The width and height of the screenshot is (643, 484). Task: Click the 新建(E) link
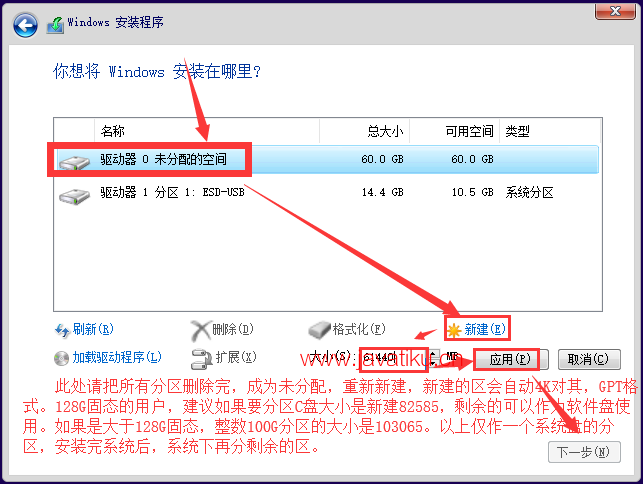point(485,329)
